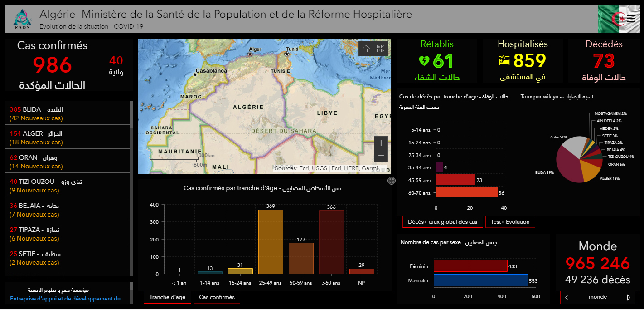Open the map's four-square grid icon
The width and height of the screenshot is (644, 310).
click(x=381, y=49)
